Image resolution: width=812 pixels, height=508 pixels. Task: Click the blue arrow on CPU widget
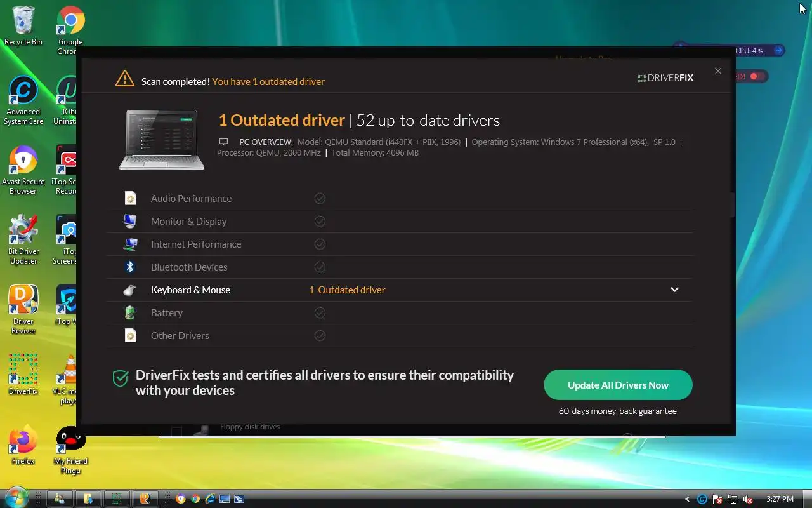[x=778, y=50]
